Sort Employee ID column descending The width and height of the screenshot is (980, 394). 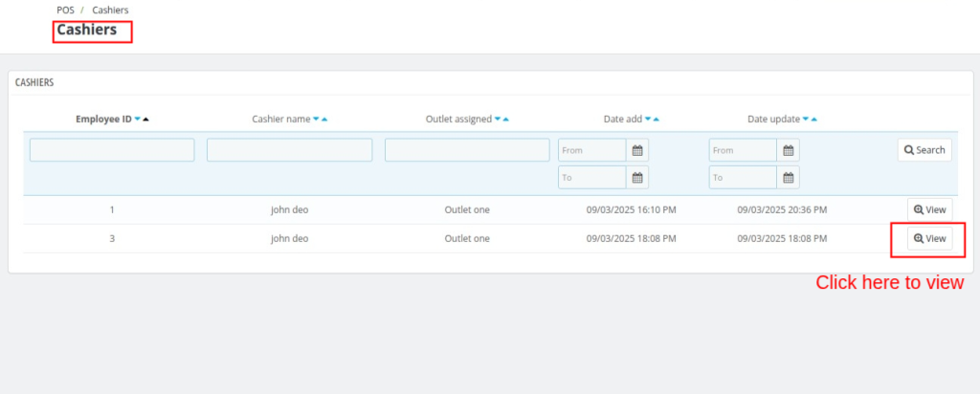(x=138, y=120)
